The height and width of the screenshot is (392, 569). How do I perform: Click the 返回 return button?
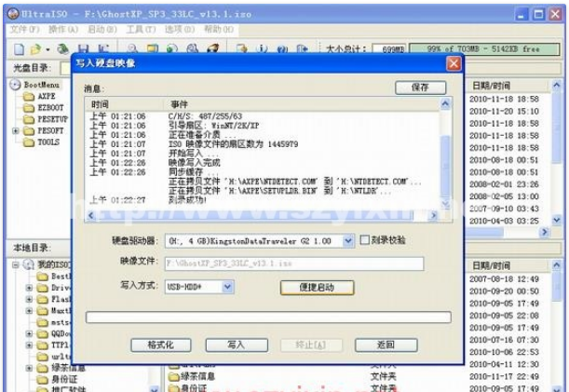[386, 345]
